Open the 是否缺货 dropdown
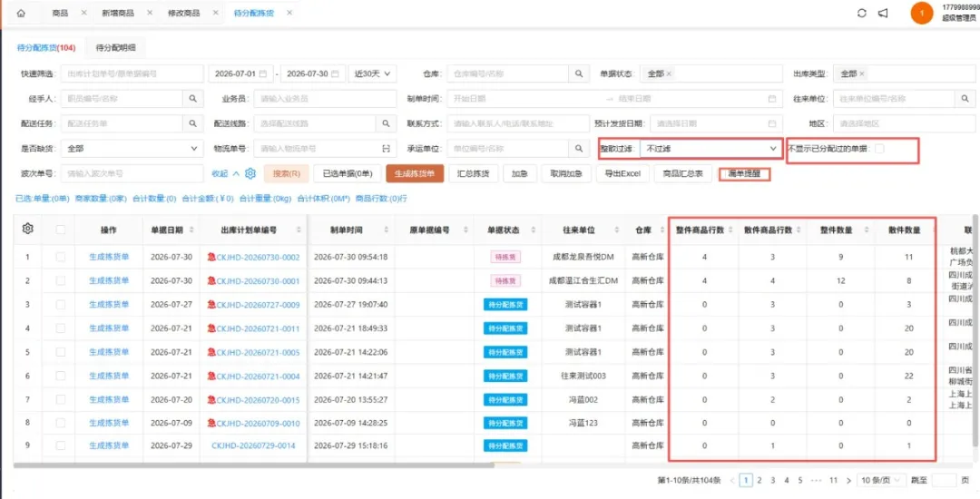The height and width of the screenshot is (499, 980). (132, 149)
